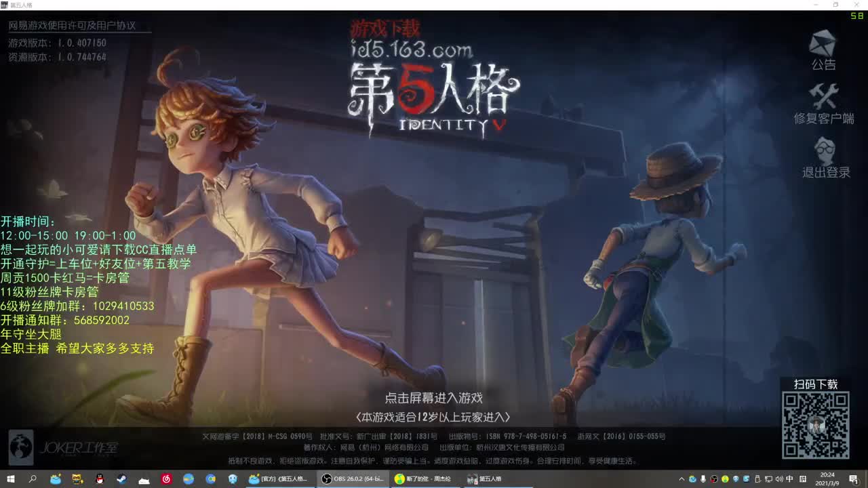The image size is (868, 488).
Task: Click 点击屏幕进入游戏 to enter the game
Action: [x=434, y=398]
